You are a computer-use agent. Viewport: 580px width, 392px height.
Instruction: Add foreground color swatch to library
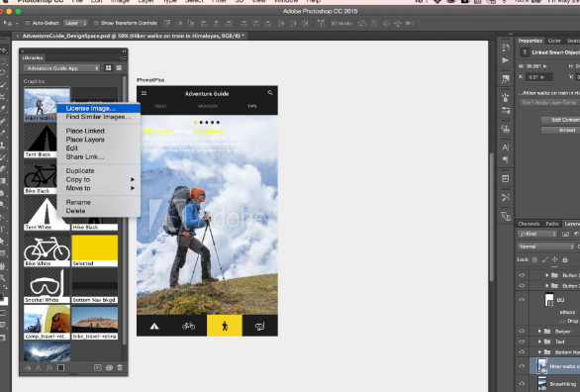pos(61,367)
